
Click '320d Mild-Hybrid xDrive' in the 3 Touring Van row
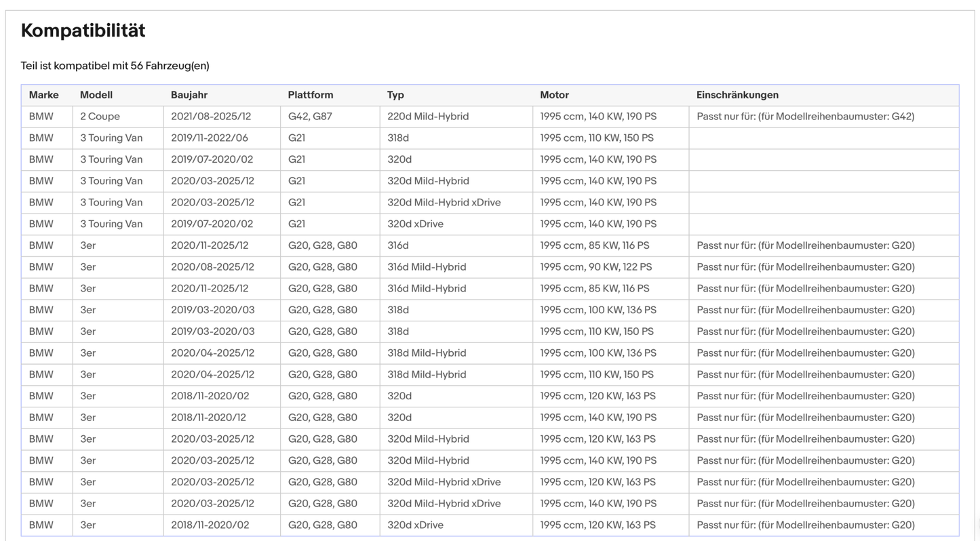(x=444, y=203)
